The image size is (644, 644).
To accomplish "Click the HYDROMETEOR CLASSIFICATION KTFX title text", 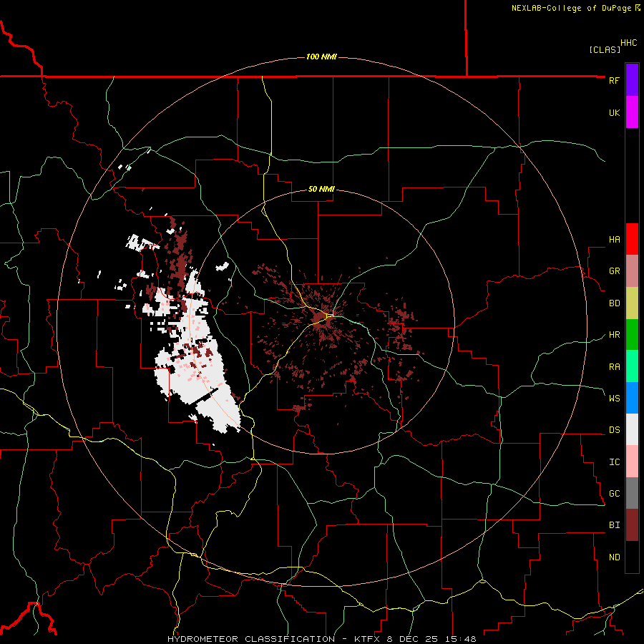I will coord(321,639).
